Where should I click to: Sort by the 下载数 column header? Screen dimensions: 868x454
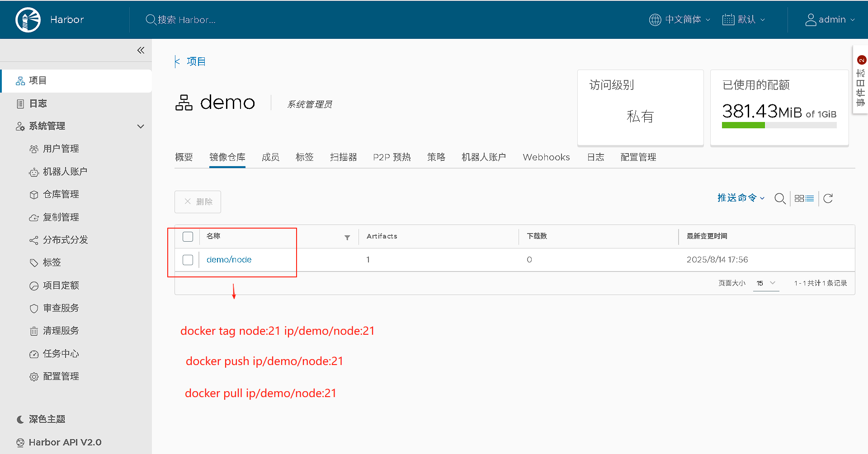(537, 236)
